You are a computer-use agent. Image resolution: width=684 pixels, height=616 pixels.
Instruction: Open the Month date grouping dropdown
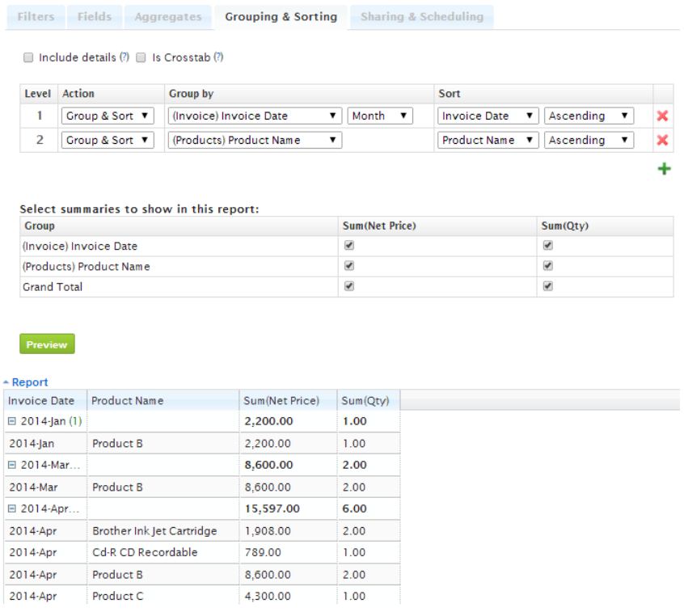381,116
